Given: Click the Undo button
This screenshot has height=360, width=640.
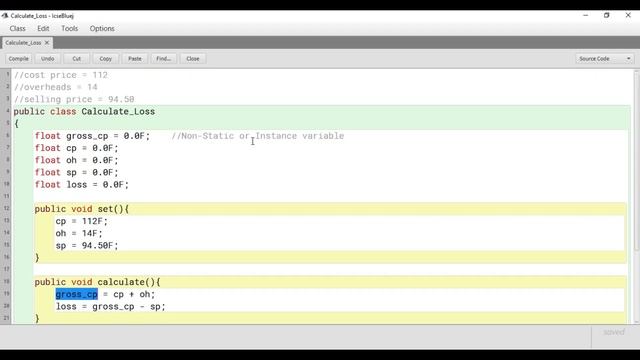Looking at the screenshot, I should pos(47,59).
